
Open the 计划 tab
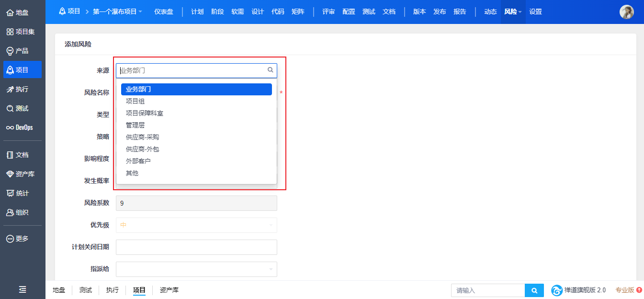(x=197, y=11)
